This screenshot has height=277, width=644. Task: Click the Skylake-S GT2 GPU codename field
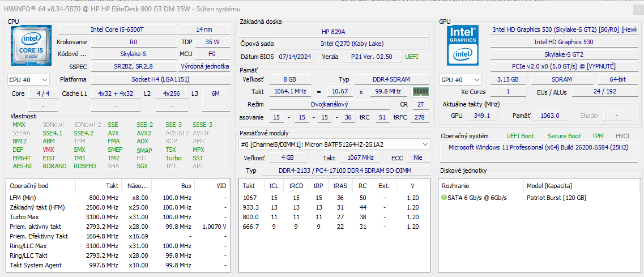point(564,54)
